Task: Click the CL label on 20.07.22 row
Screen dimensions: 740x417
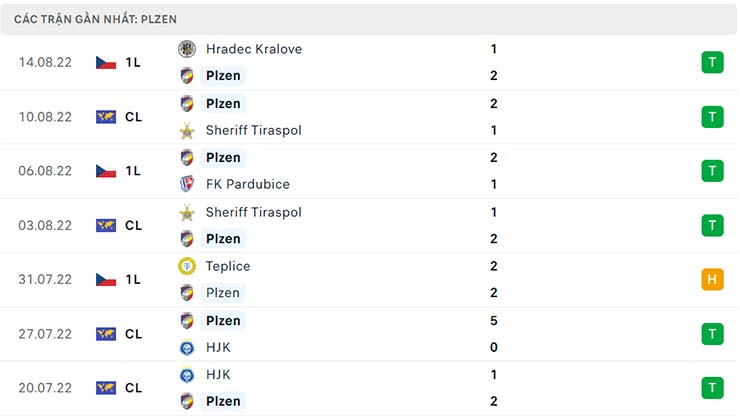Action: [x=133, y=388]
